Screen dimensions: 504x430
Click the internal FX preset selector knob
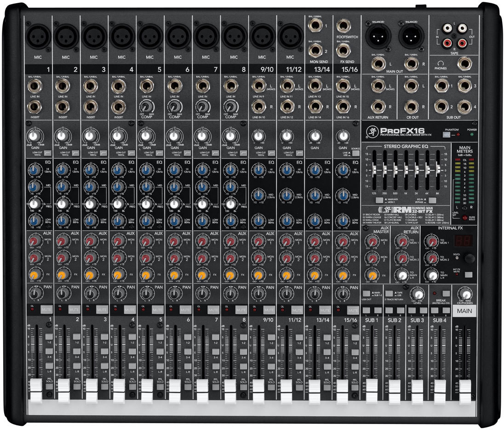(469, 258)
